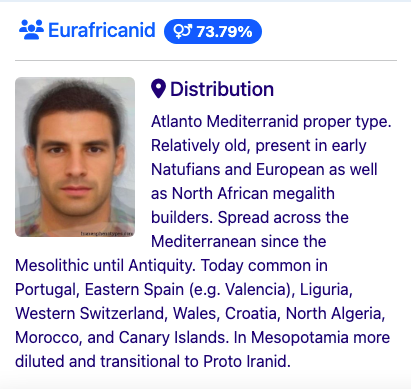Click the gender symbols icon in the badge
This screenshot has width=411, height=389.
[183, 31]
